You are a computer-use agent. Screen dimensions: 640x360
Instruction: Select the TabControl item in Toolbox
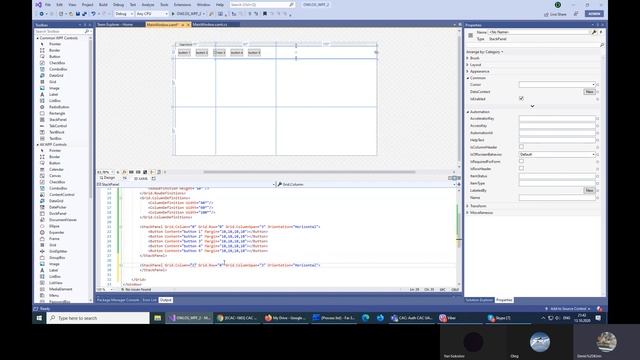(58, 126)
